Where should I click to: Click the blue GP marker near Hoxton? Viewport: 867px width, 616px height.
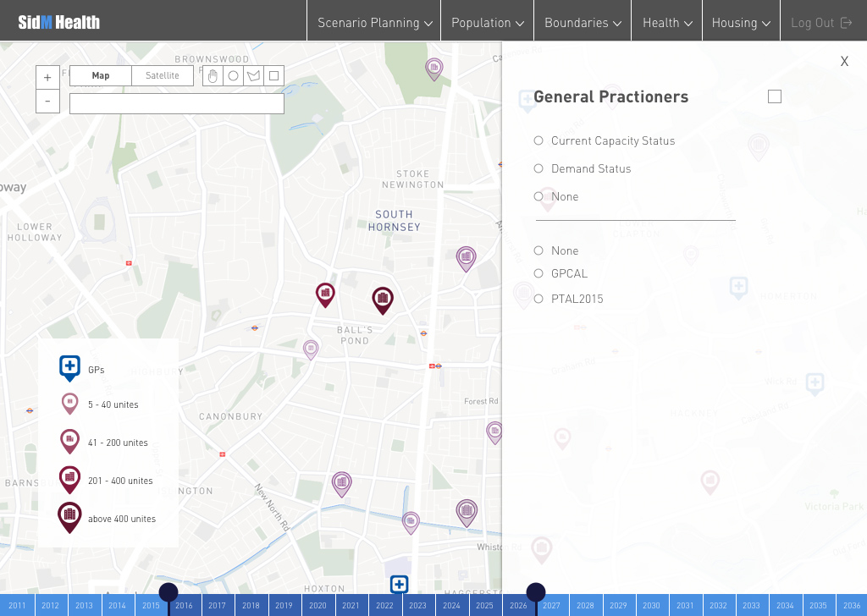click(399, 584)
